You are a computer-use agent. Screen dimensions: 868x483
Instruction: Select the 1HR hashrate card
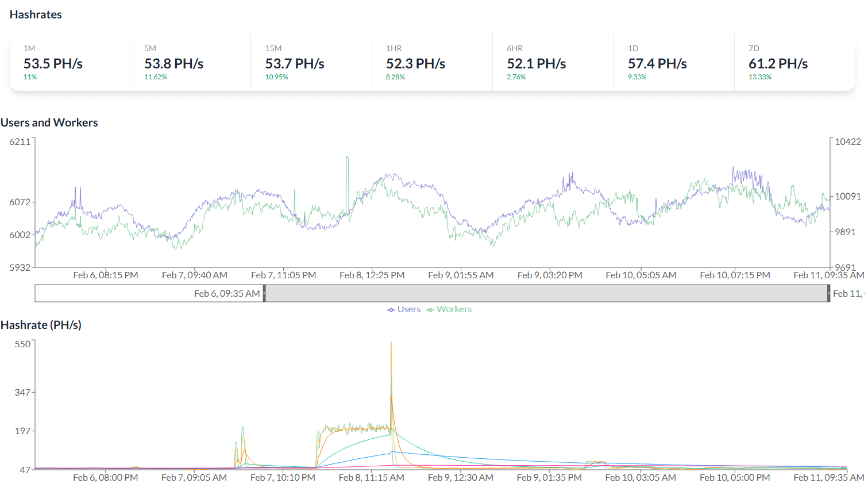(x=432, y=62)
